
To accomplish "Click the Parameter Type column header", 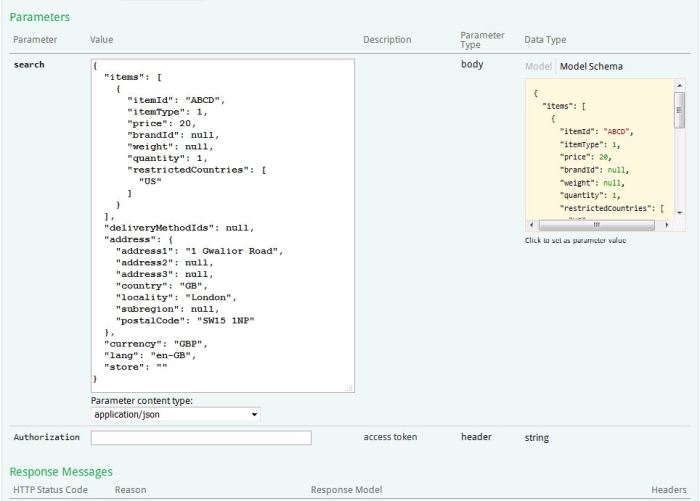I will click(482, 39).
